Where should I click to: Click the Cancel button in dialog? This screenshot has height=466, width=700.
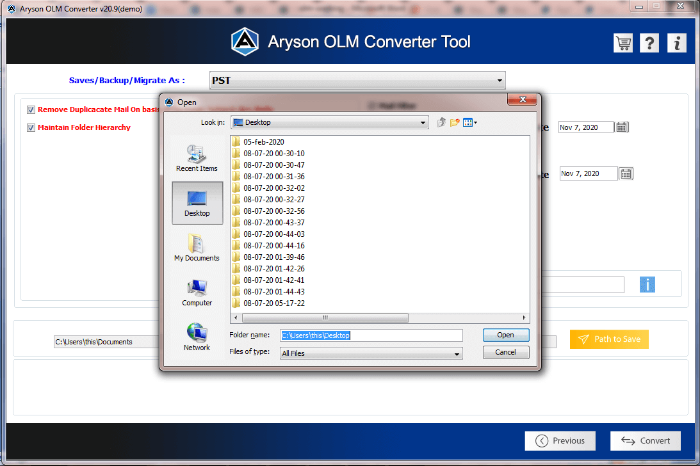point(506,352)
